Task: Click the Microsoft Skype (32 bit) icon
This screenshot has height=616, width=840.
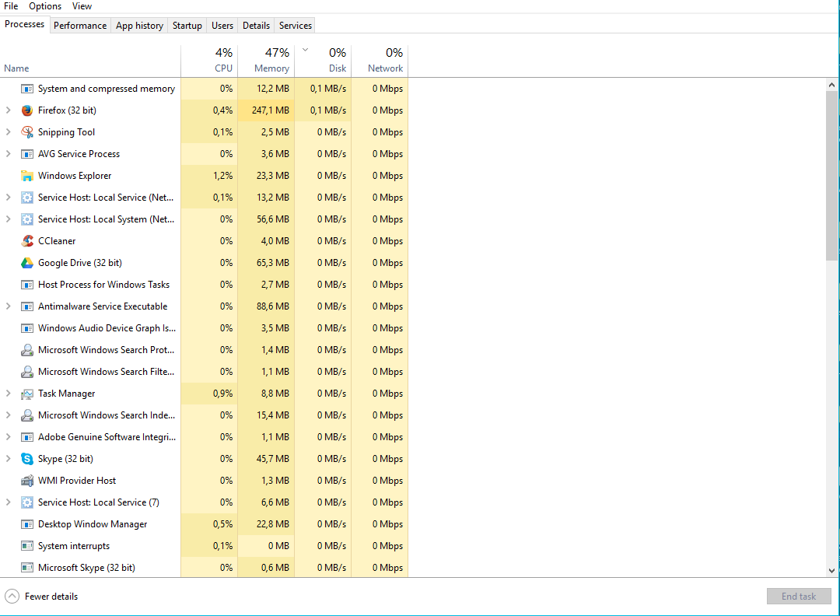Action: pos(26,568)
